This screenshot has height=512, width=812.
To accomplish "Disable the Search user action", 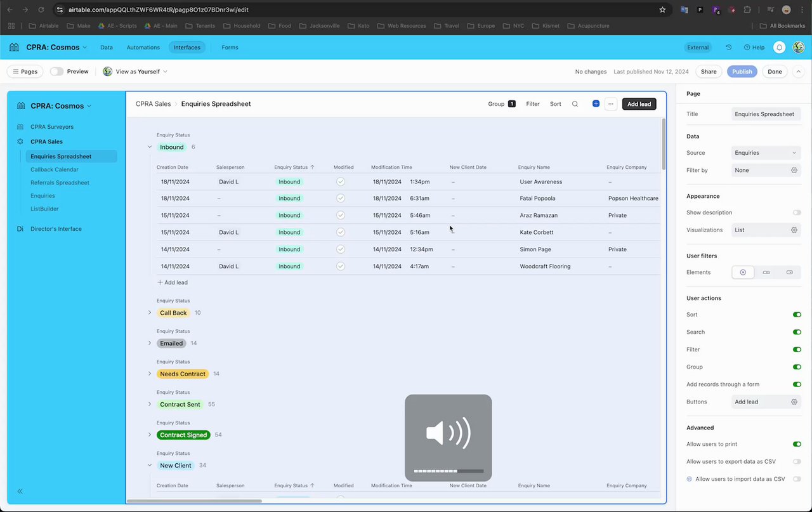I will click(797, 332).
